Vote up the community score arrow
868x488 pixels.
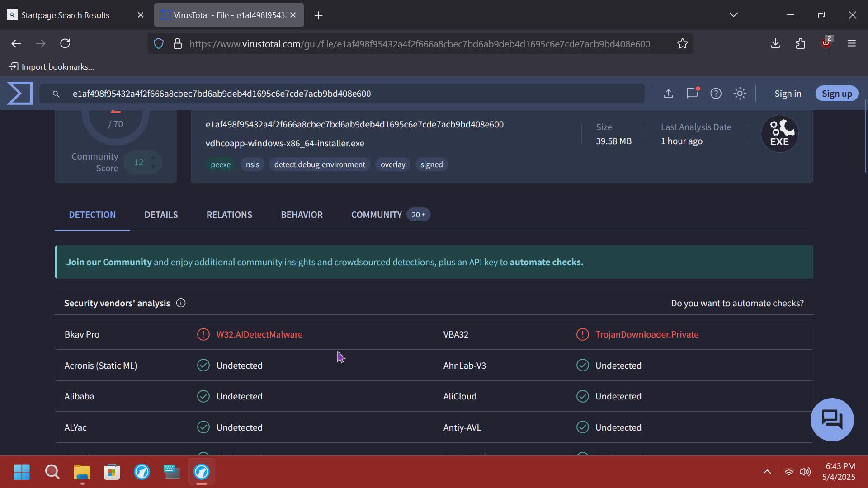click(x=153, y=158)
